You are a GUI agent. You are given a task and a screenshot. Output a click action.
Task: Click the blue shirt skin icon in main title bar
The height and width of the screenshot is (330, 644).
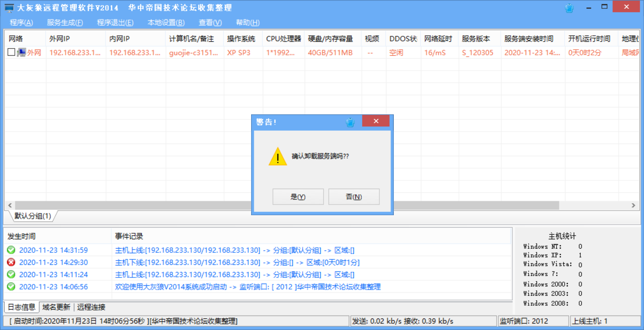point(569,8)
